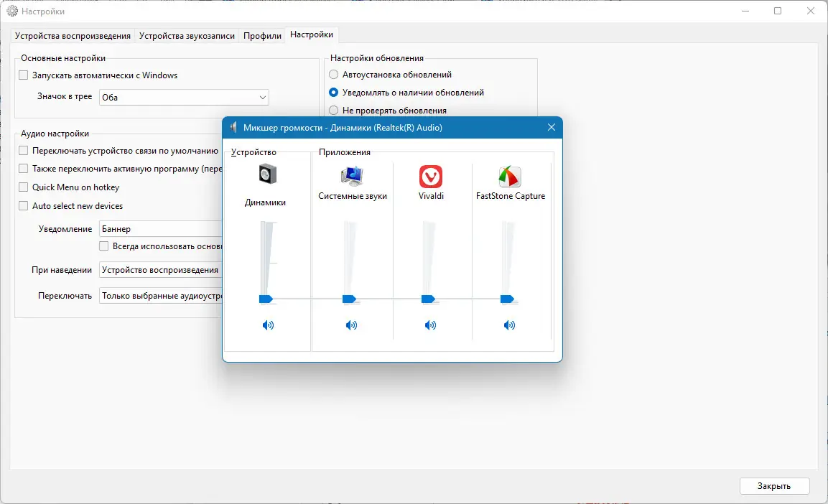Click the speaker icon in mixer title bar
The image size is (828, 504).
233,128
